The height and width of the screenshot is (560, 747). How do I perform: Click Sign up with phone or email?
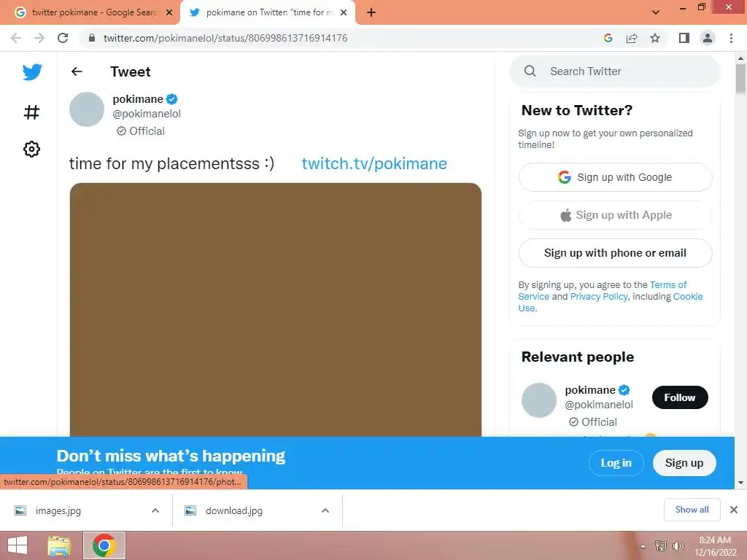615,253
